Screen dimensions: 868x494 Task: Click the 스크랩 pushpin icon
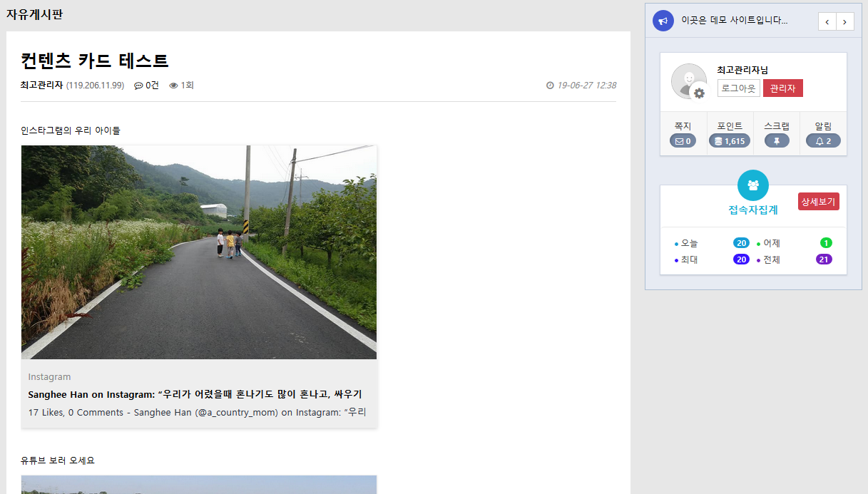click(777, 140)
